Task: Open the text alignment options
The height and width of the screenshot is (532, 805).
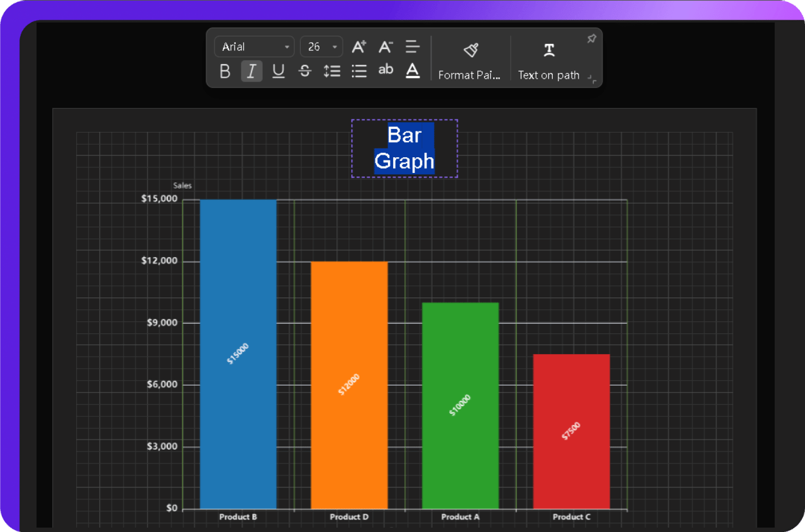Action: point(413,47)
